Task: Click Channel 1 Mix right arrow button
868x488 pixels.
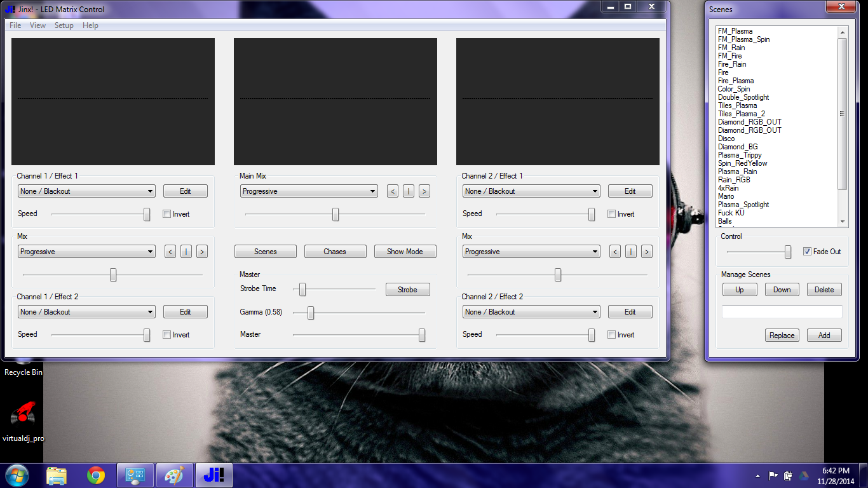Action: point(202,252)
